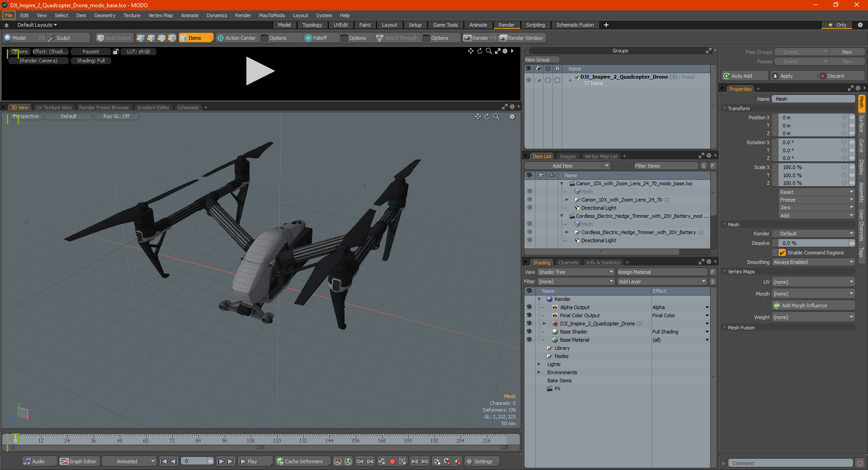Open the Animated keying mode dropdown
This screenshot has width=868, height=470.
point(129,461)
